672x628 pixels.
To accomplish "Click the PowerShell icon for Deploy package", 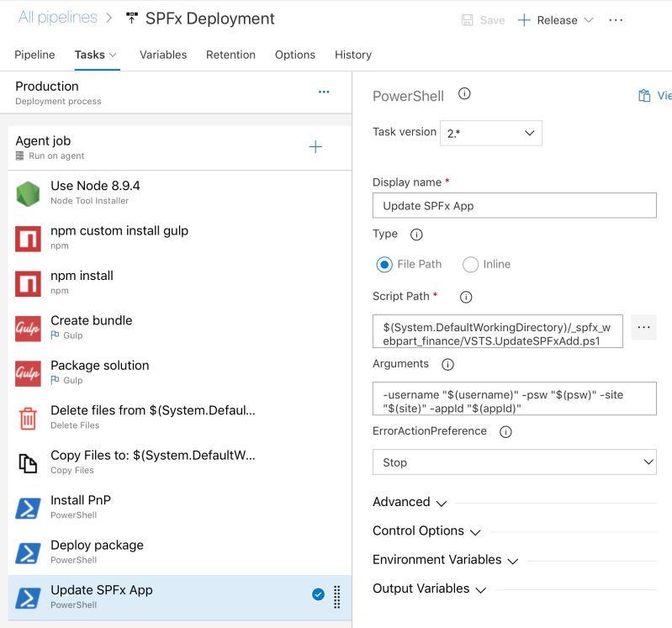I will [x=28, y=553].
